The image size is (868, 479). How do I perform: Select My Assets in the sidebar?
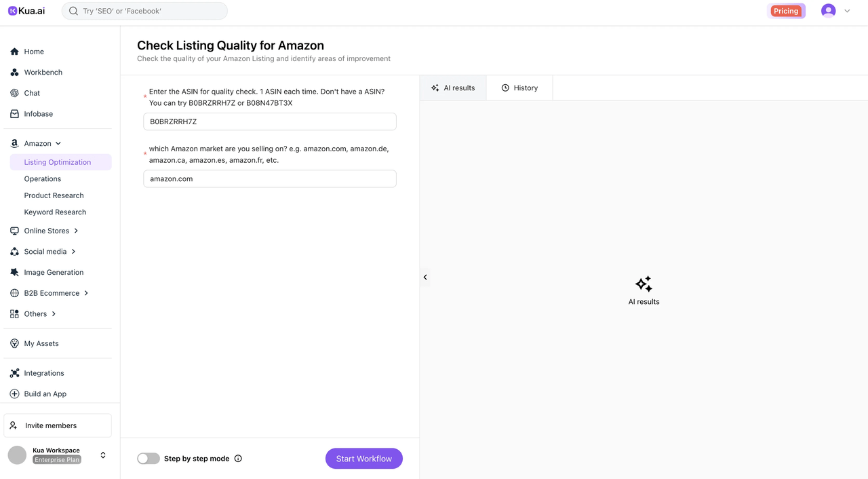click(x=41, y=343)
